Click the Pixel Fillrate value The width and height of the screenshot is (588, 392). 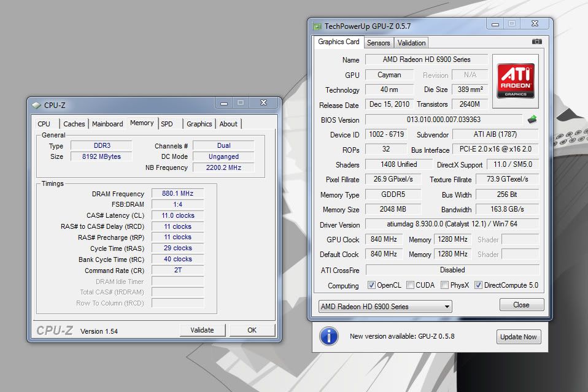point(393,179)
